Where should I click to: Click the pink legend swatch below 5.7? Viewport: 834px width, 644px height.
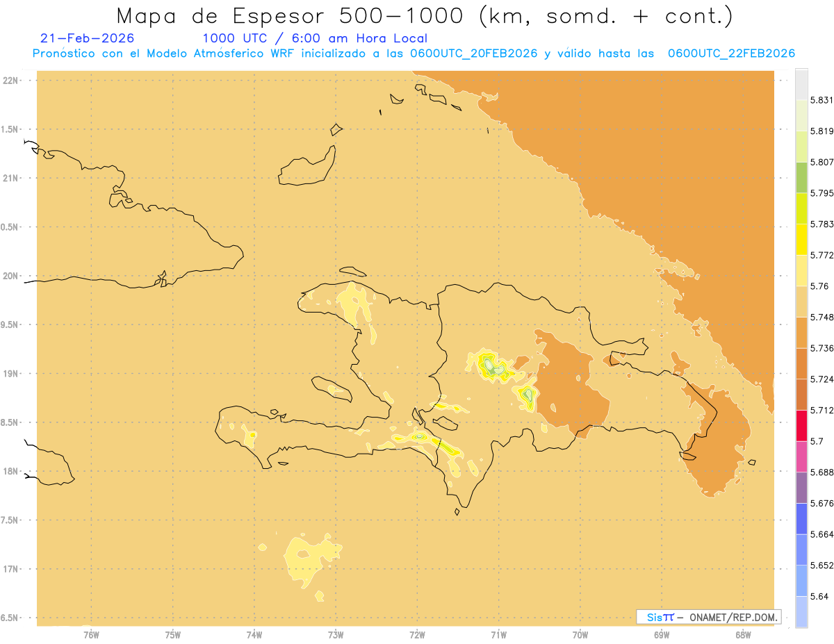pos(801,456)
